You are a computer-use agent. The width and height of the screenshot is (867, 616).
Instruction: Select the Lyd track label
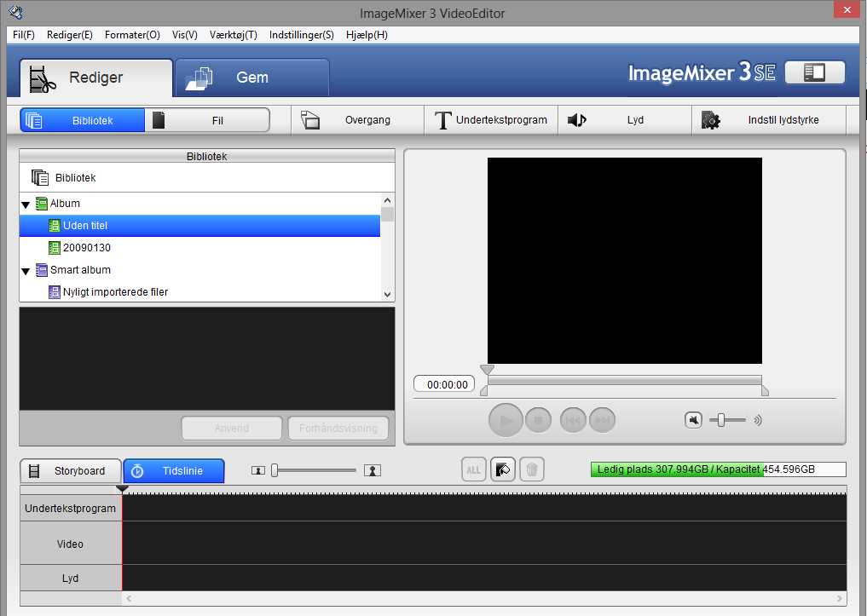[71, 578]
